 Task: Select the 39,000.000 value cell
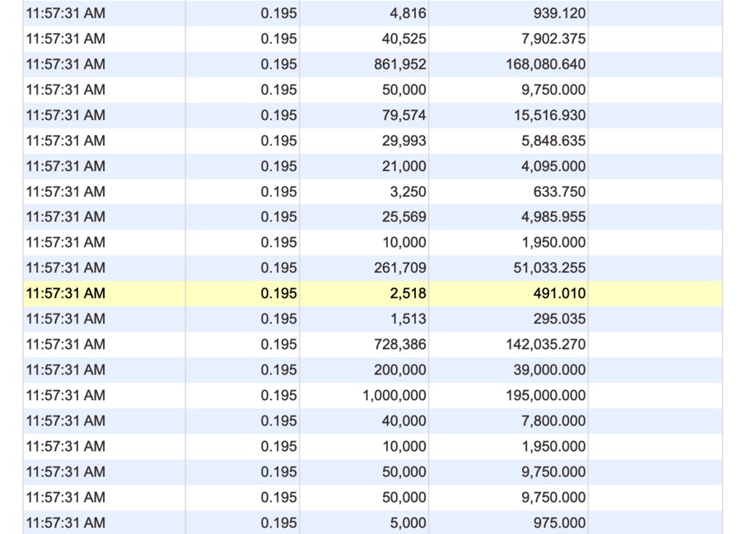[x=549, y=370]
